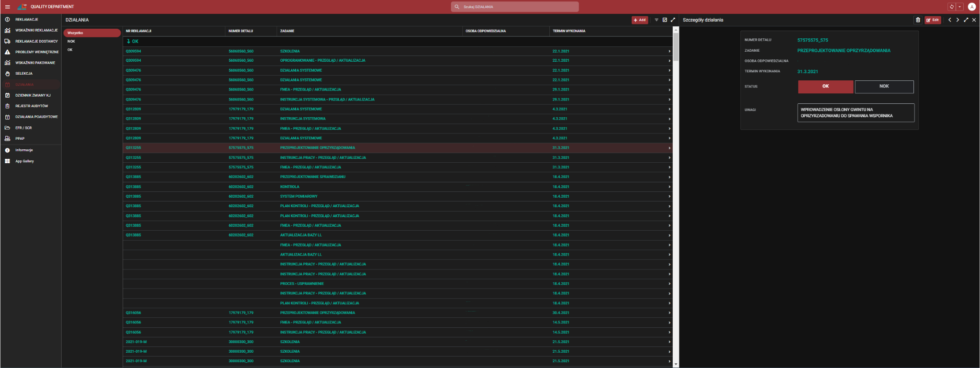Open the hamburger navigation menu
Screen dimensions: 980x368
pos(7,7)
